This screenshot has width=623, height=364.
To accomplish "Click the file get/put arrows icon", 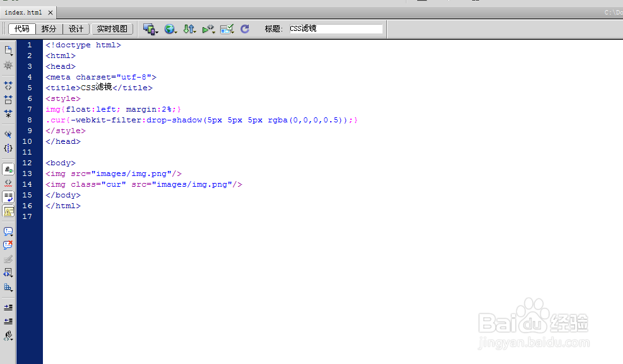I will (188, 28).
